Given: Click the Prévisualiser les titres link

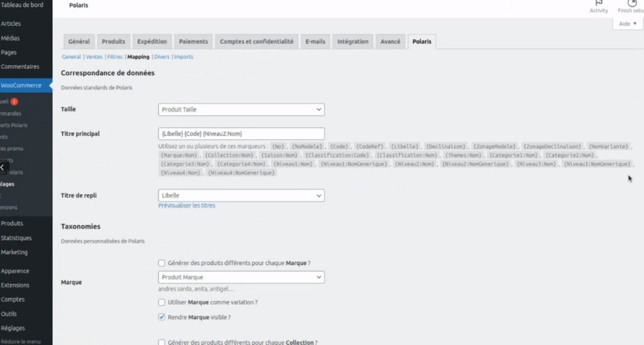Looking at the screenshot, I should (x=187, y=206).
